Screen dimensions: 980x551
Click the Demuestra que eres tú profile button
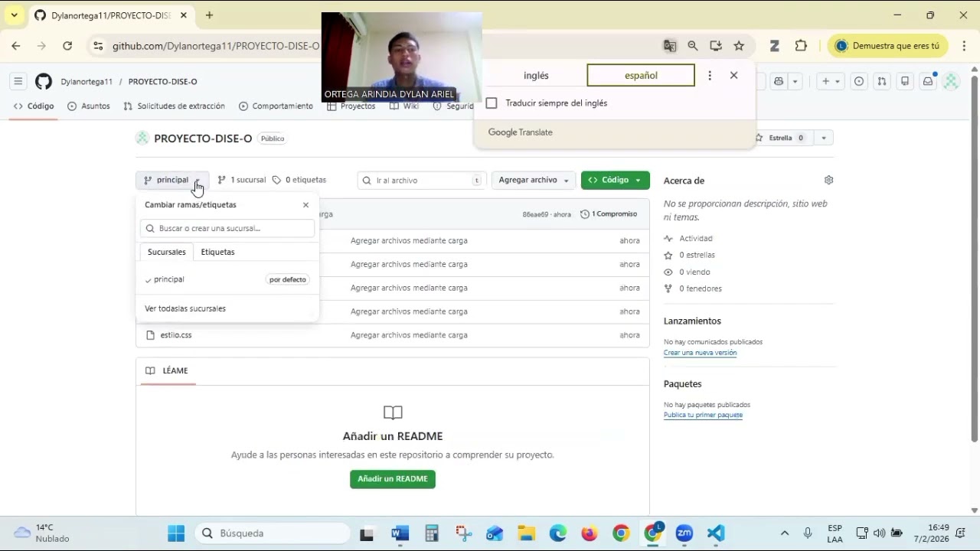(887, 46)
